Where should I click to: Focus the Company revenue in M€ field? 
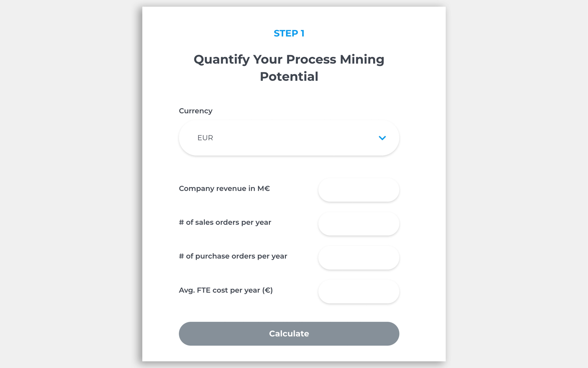pos(358,190)
